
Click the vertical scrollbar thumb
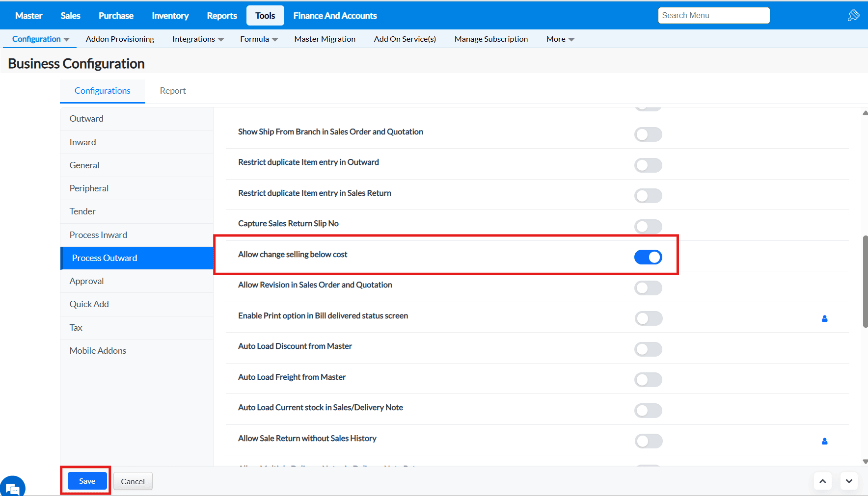pyautogui.click(x=865, y=281)
